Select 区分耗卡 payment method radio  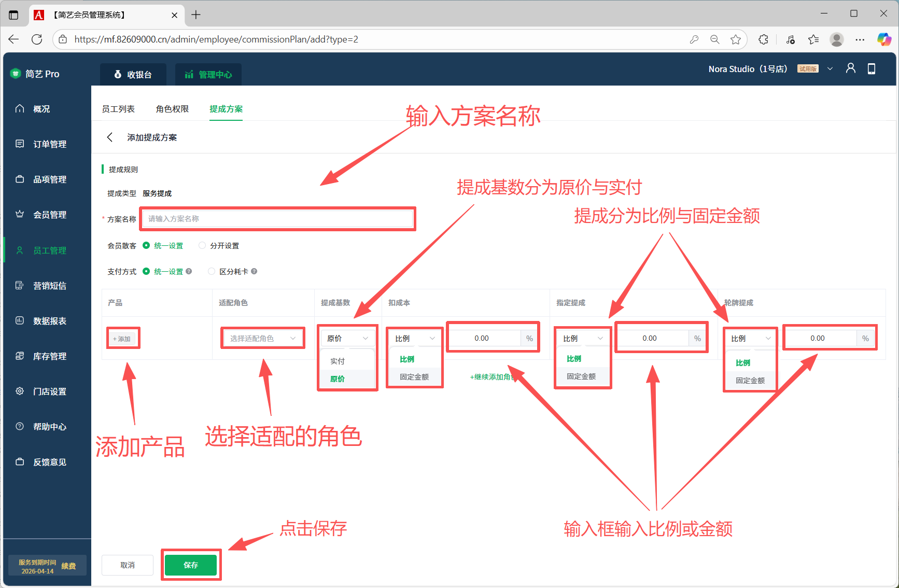tap(212, 271)
